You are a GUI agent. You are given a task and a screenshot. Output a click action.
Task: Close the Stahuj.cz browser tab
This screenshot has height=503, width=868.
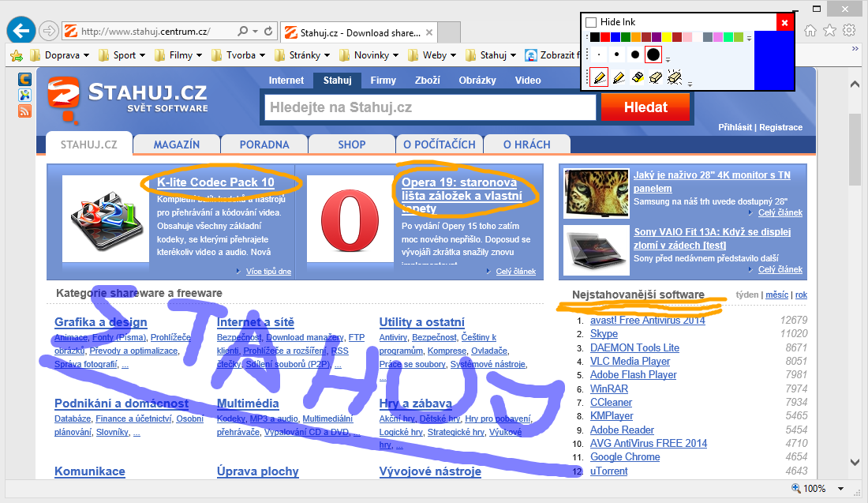click(x=429, y=32)
